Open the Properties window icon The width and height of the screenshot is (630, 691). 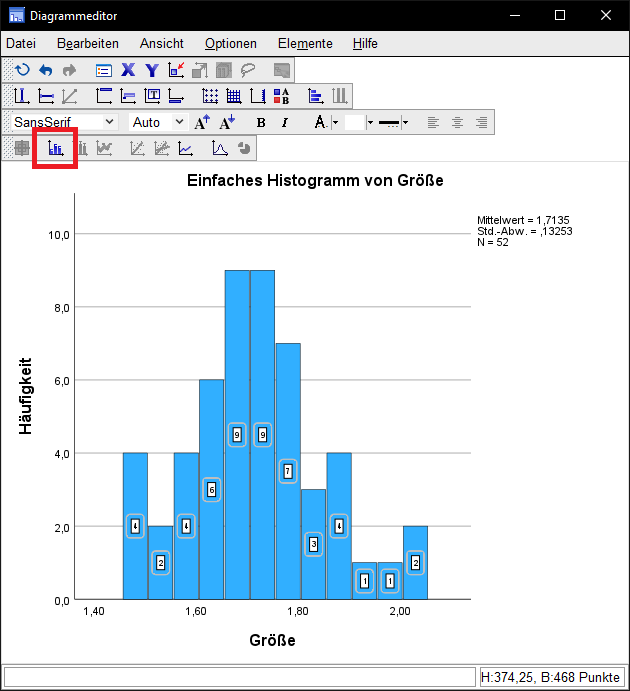tap(104, 71)
